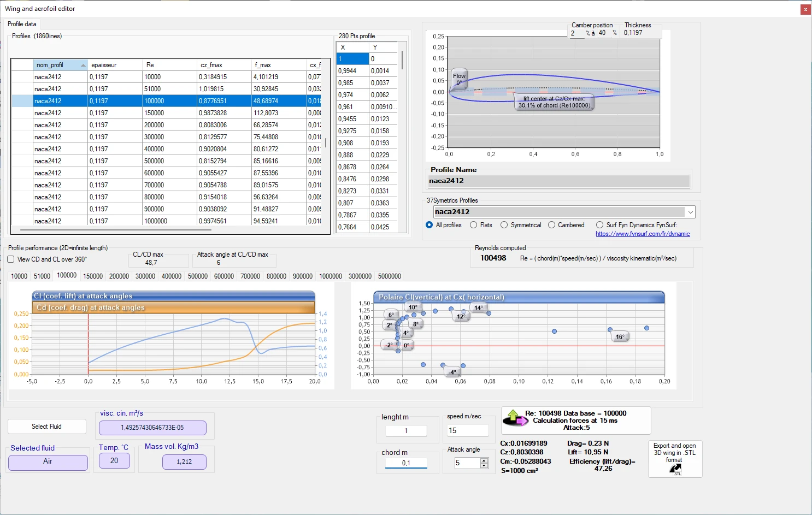Click the profile points list vertical scrollbar
The width and height of the screenshot is (812, 515).
pos(402,60)
